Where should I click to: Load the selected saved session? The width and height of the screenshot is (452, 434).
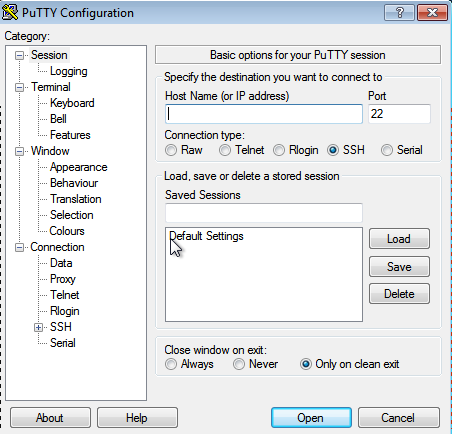(399, 239)
